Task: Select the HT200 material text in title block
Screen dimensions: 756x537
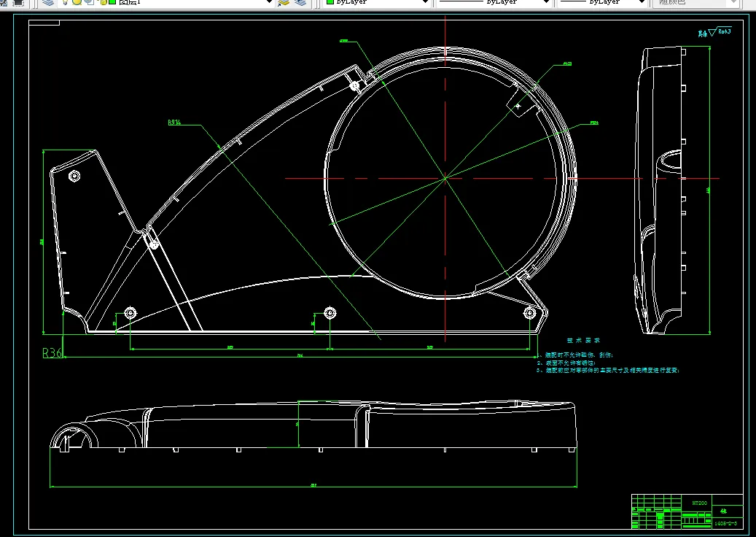Action: pyautogui.click(x=700, y=503)
